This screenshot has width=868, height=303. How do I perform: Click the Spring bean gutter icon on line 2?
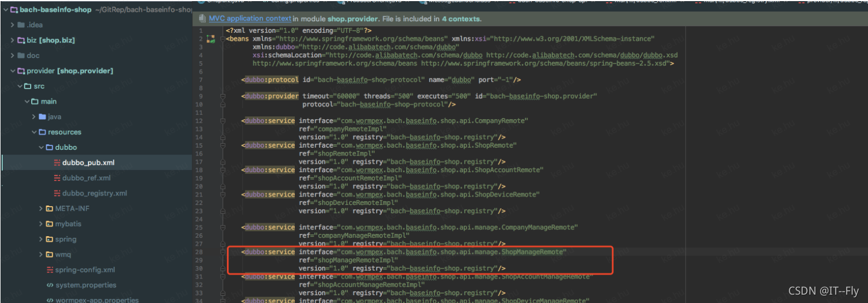[x=211, y=38]
